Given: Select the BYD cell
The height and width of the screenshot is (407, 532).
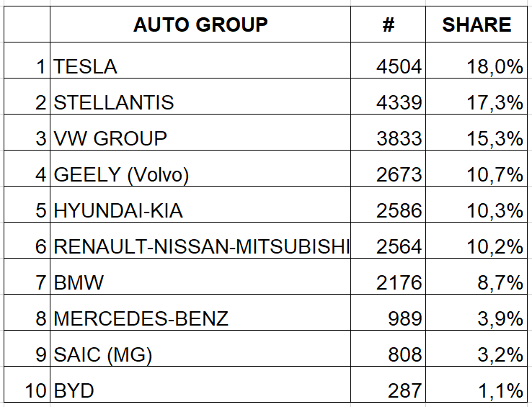Looking at the screenshot, I should (200, 384).
